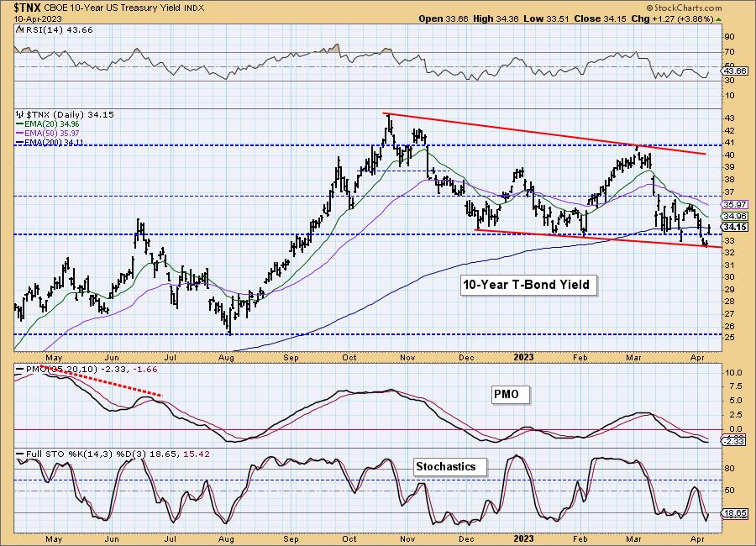
Task: Click the Chg +1.27 (+3.86%) value
Action: click(x=673, y=18)
